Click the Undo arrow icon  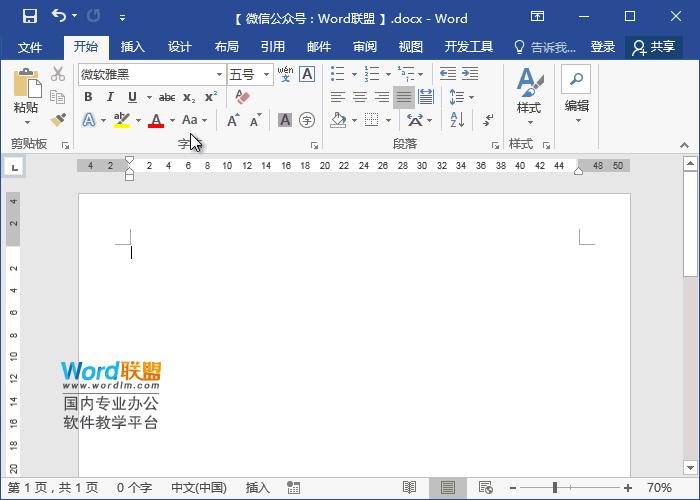click(59, 16)
